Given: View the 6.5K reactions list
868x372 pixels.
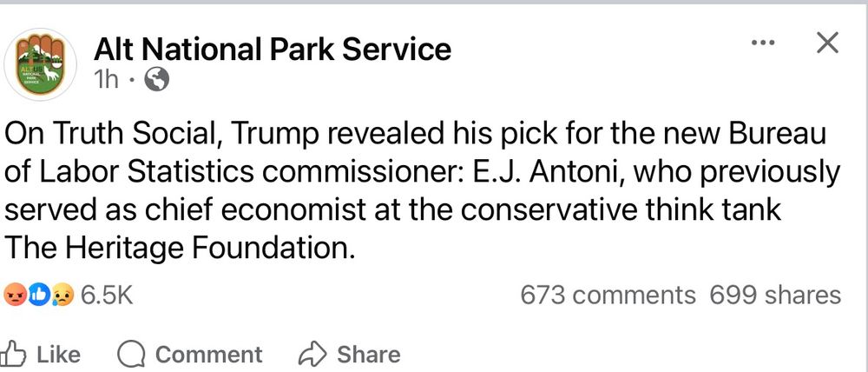Looking at the screenshot, I should (107, 295).
